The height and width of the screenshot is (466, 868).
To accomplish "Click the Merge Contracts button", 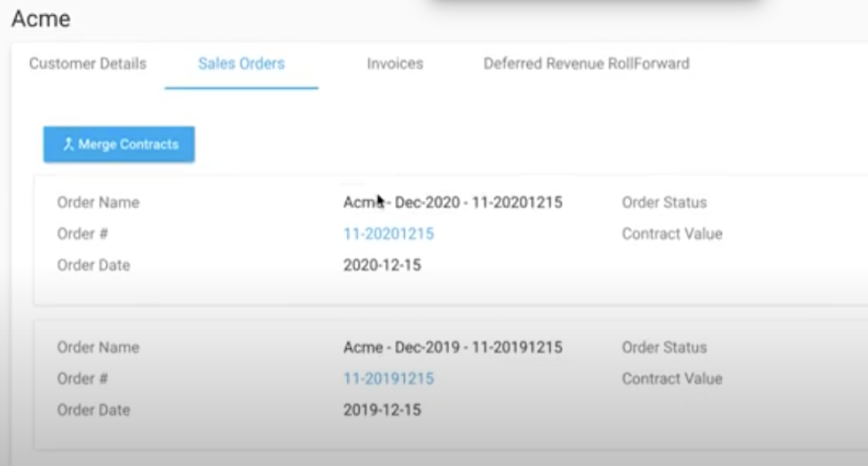I will 119,144.
